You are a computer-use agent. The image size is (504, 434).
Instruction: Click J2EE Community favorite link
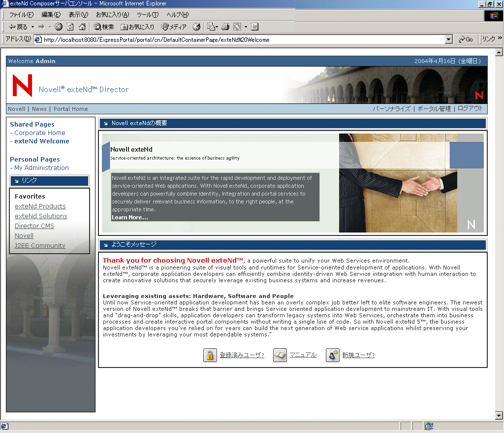click(40, 246)
